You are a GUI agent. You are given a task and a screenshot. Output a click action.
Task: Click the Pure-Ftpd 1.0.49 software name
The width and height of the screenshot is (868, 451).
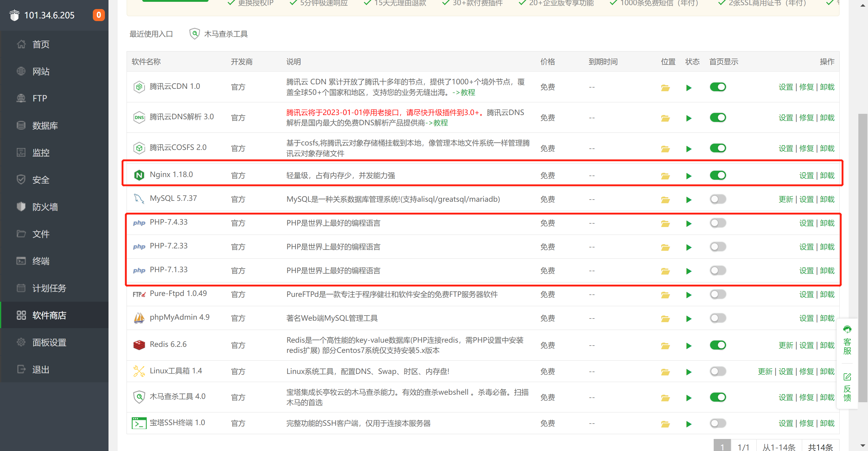pyautogui.click(x=178, y=294)
